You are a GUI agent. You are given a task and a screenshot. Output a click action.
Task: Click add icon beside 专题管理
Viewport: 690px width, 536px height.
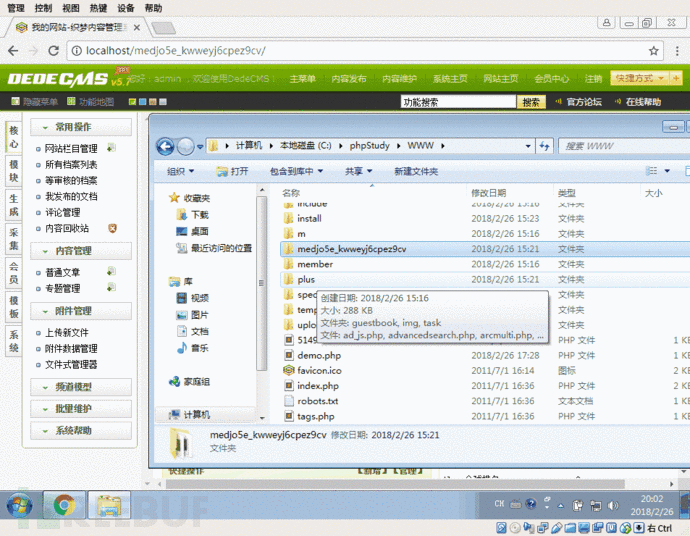(x=112, y=287)
